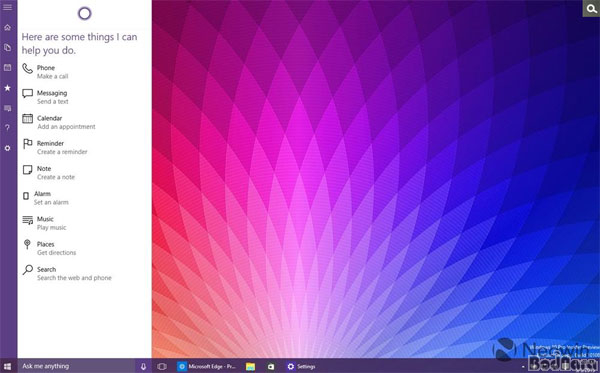Open Cortana Notebook icon
The width and height of the screenshot is (600, 373).
7,47
